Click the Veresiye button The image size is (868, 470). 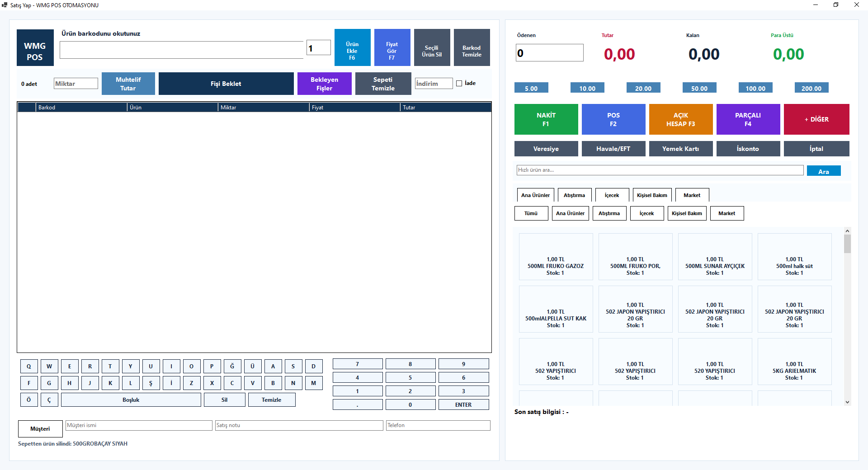click(546, 149)
